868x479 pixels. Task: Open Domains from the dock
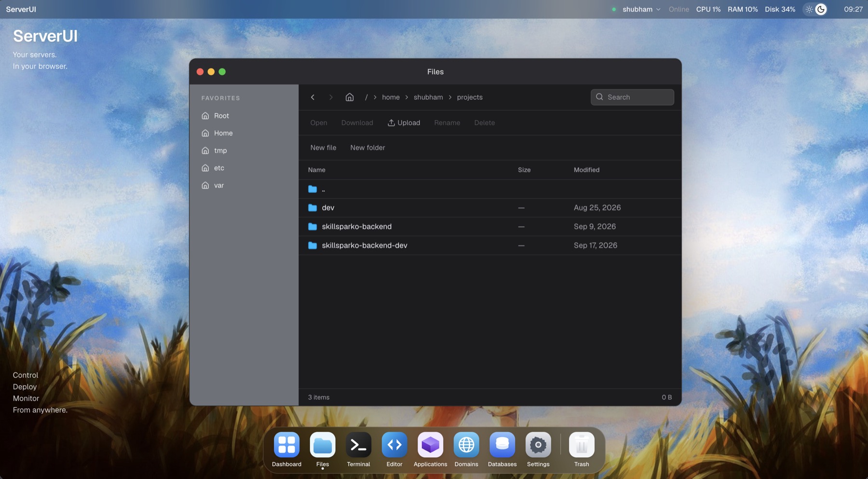466,444
